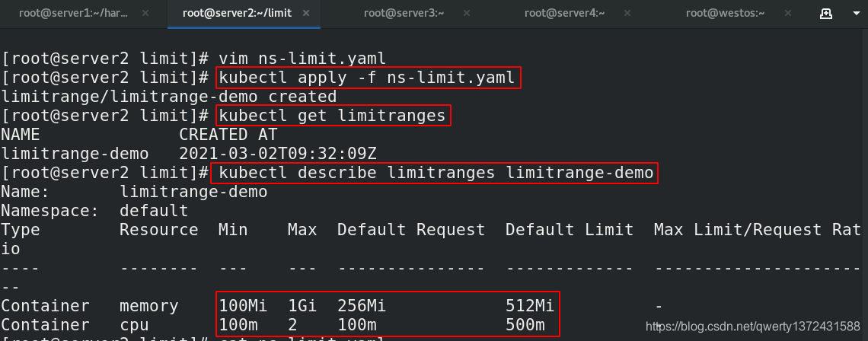The height and width of the screenshot is (341, 868).
Task: Click the 'cpu' resource cell
Action: (x=134, y=325)
